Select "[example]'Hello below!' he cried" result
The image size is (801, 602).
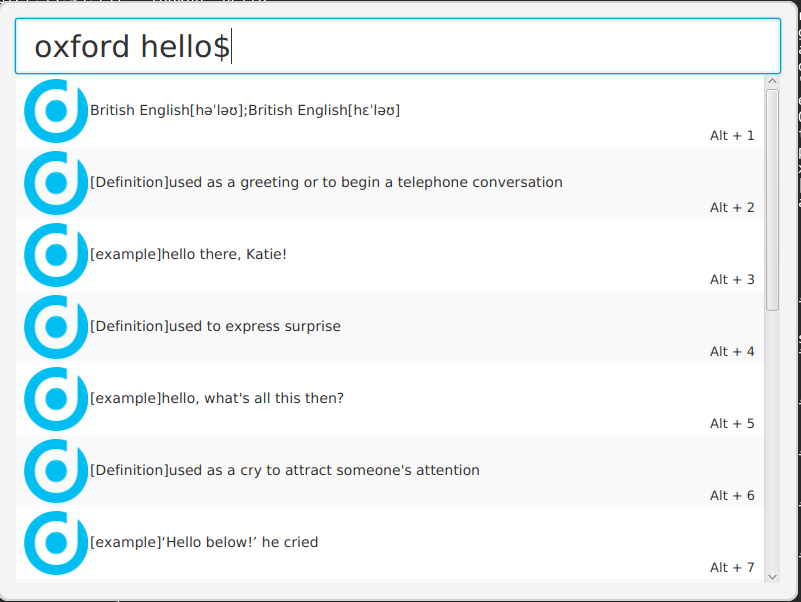coord(390,543)
